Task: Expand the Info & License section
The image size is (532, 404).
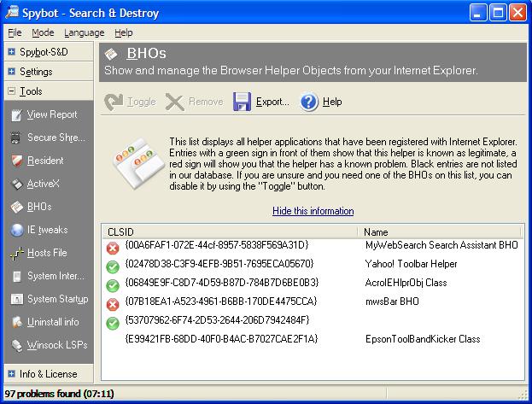Action: tap(12, 374)
